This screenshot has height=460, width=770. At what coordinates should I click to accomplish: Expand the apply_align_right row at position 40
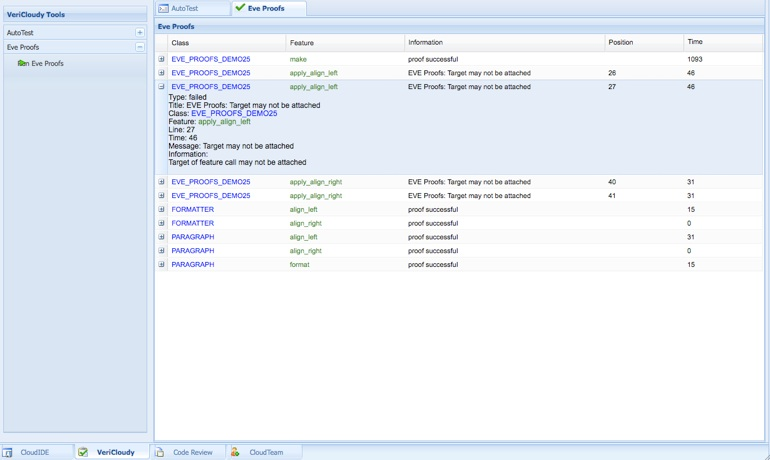pos(161,182)
